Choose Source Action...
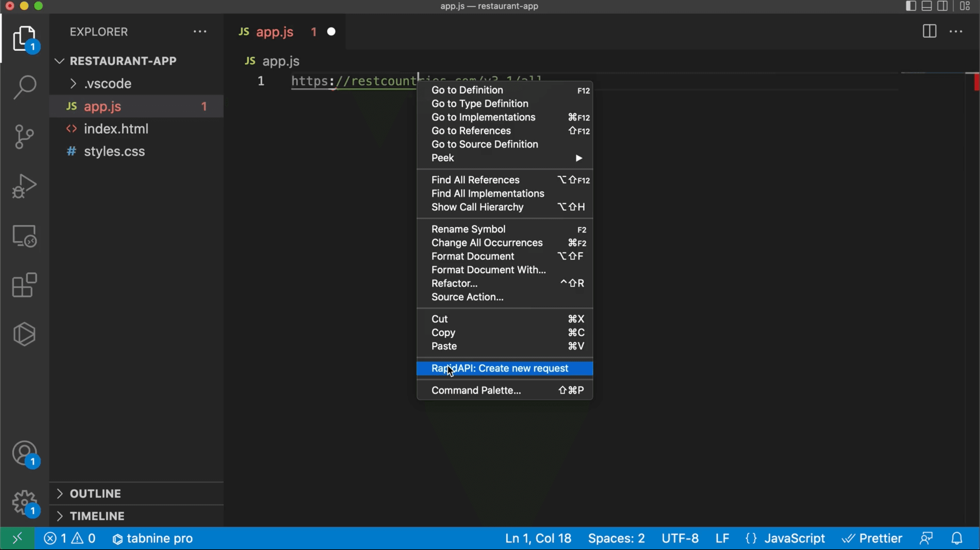Image resolution: width=980 pixels, height=550 pixels. click(505, 297)
